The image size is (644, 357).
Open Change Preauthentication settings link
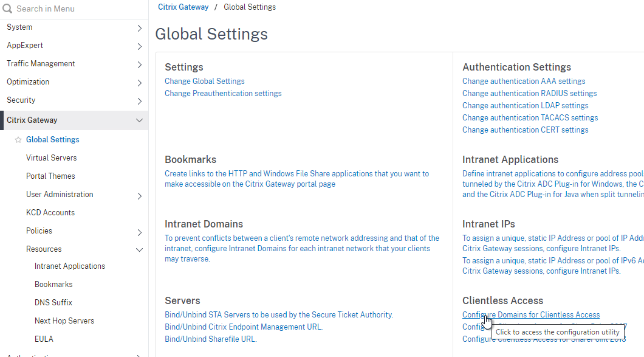coord(223,94)
